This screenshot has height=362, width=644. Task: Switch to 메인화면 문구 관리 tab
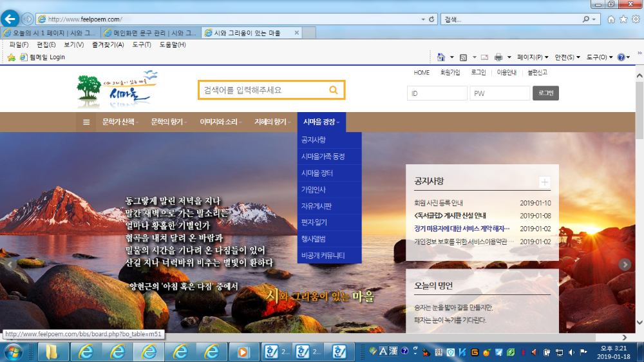[151, 33]
